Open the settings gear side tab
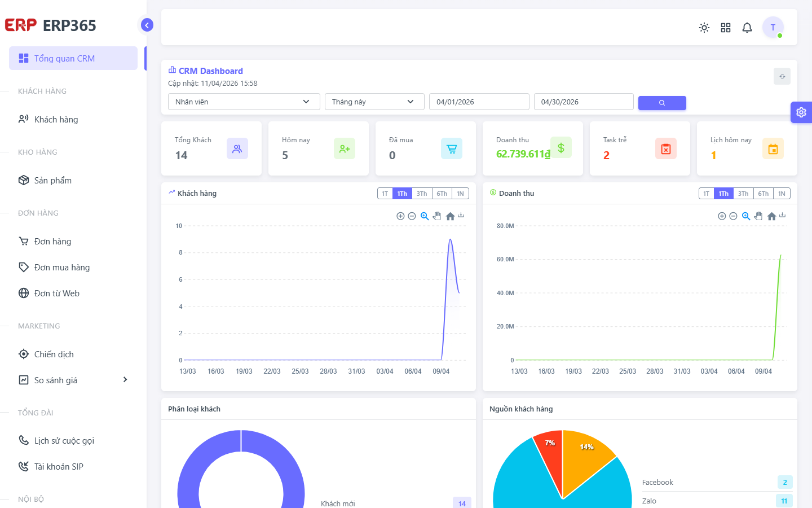812x508 pixels. pyautogui.click(x=801, y=112)
